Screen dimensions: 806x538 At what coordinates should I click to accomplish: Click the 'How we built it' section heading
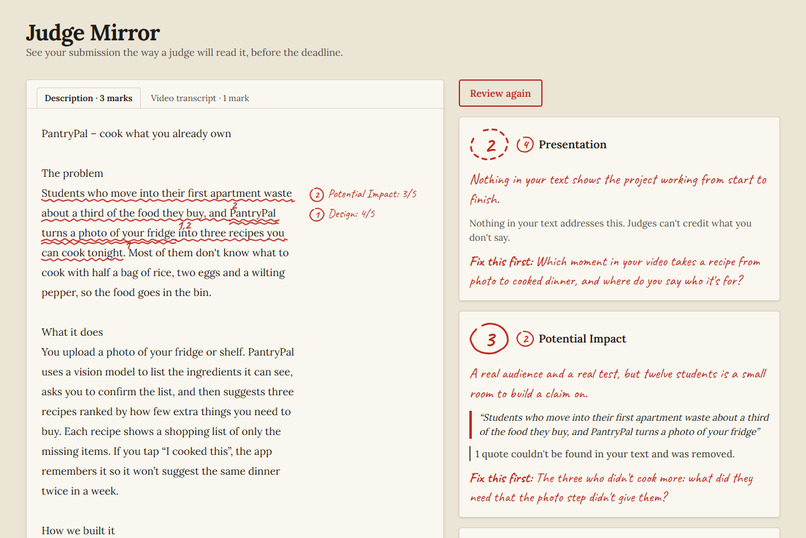78,530
